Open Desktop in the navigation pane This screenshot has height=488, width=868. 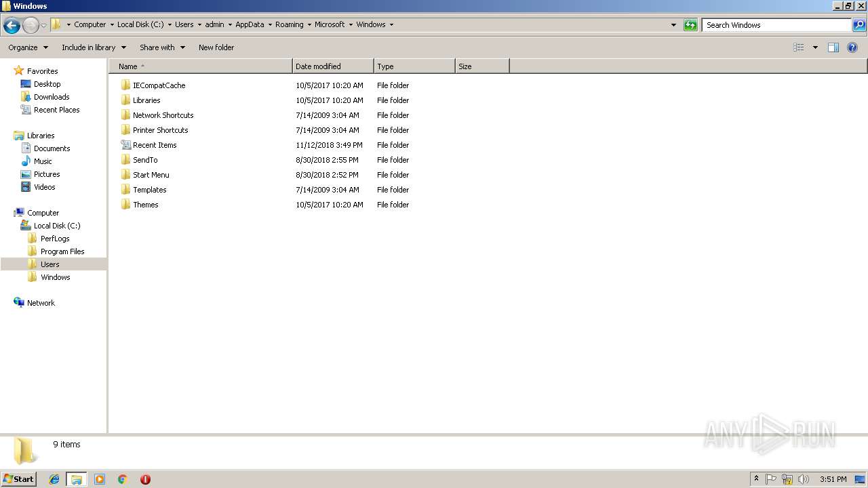(x=47, y=84)
